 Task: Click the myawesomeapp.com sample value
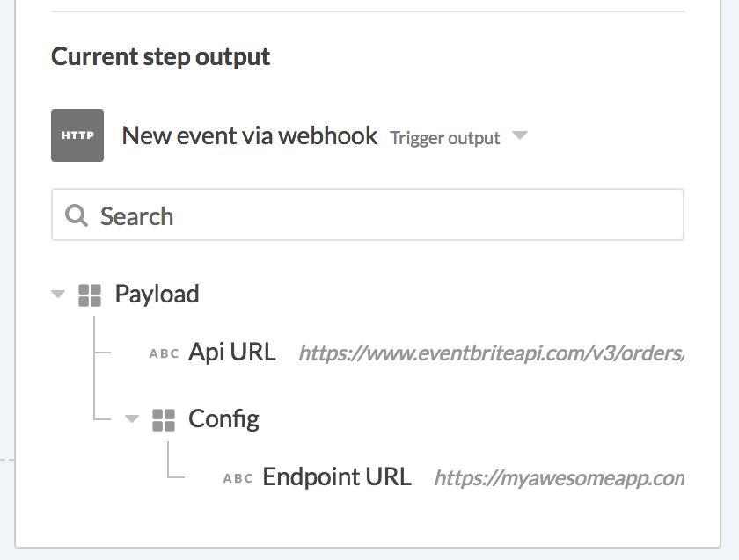click(x=559, y=478)
